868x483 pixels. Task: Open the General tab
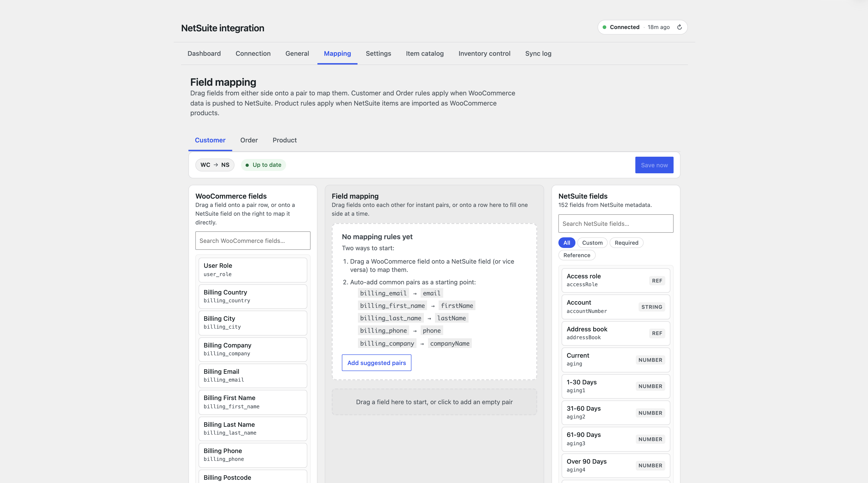(297, 54)
